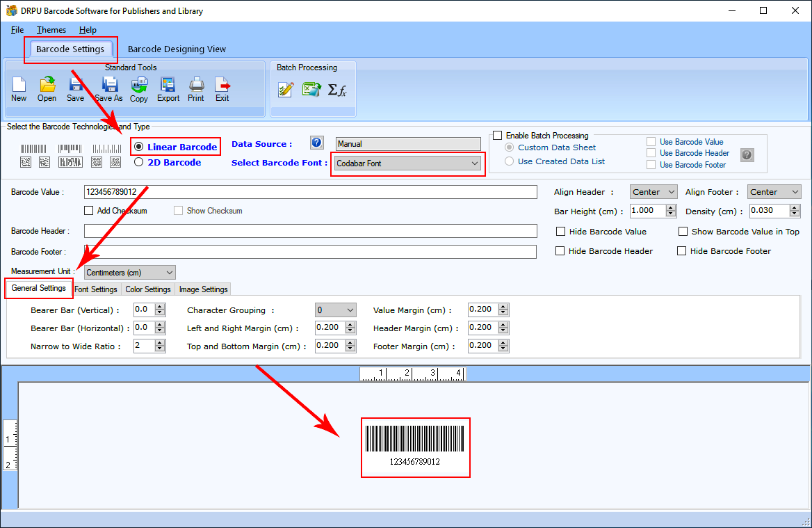
Task: Adjust the Narrow to Wide Ratio spinner
Action: pyautogui.click(x=160, y=346)
